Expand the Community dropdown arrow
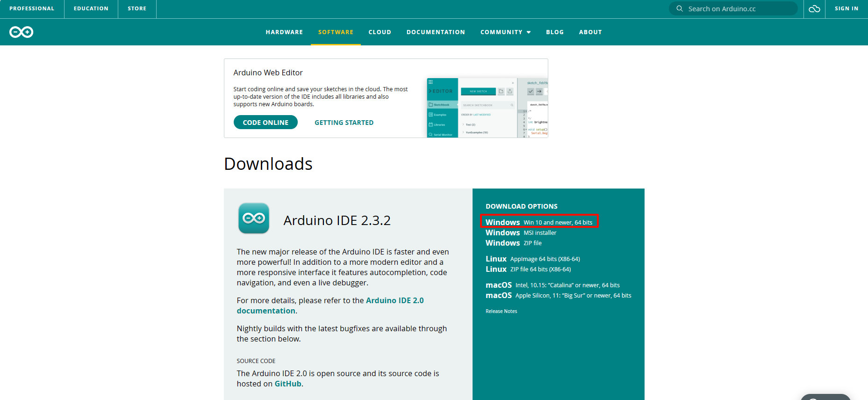 click(x=529, y=32)
